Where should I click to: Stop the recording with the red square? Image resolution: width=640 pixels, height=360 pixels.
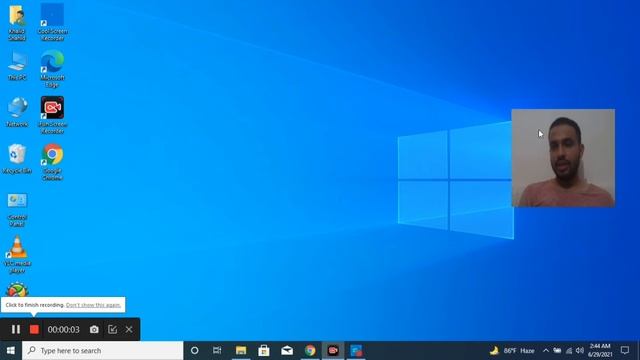[x=34, y=329]
